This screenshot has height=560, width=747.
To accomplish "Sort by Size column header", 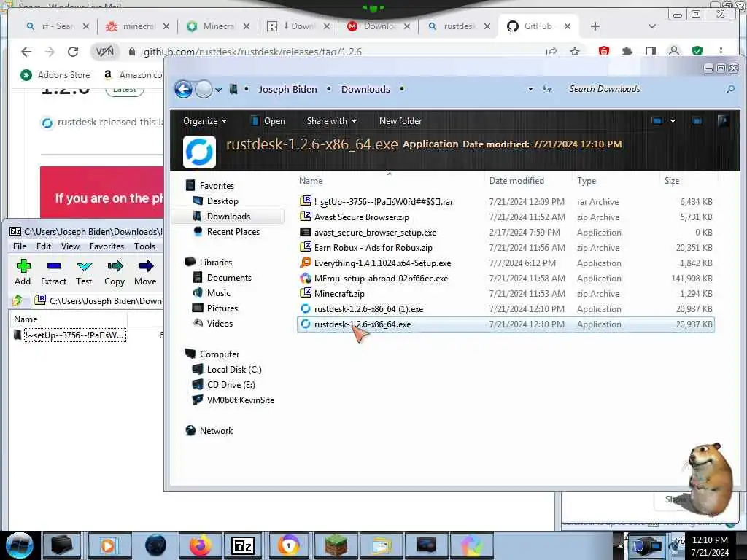I will [x=672, y=181].
